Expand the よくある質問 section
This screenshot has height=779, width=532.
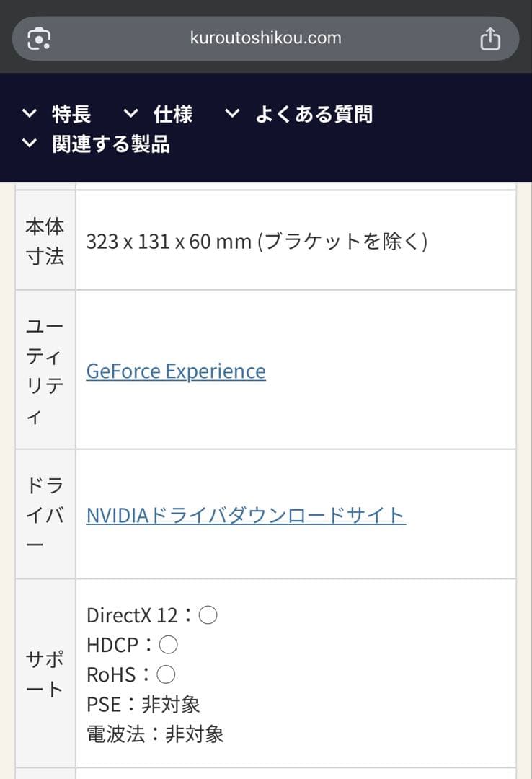click(x=315, y=114)
